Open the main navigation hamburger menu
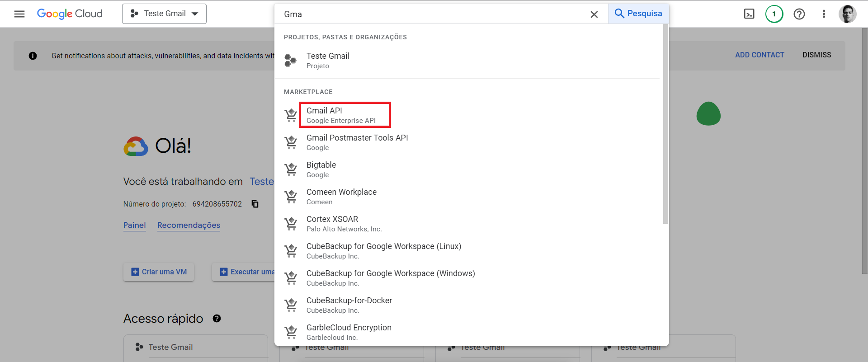Image resolution: width=868 pixels, height=362 pixels. click(19, 14)
